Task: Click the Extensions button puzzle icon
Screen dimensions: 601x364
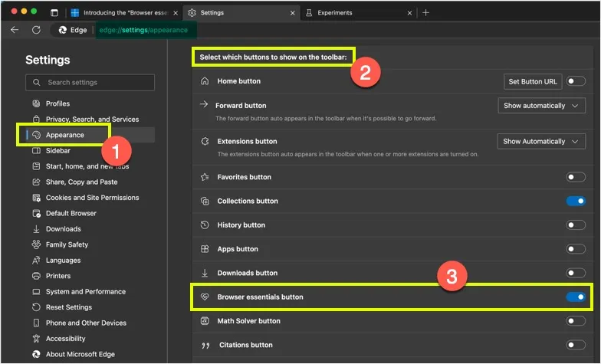Action: [205, 141]
